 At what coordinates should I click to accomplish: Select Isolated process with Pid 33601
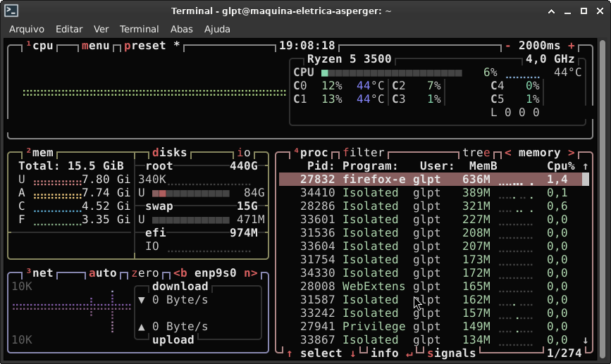pyautogui.click(x=431, y=220)
